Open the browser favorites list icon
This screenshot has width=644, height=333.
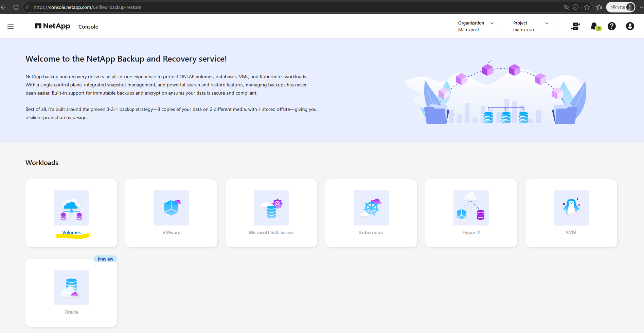pos(599,7)
